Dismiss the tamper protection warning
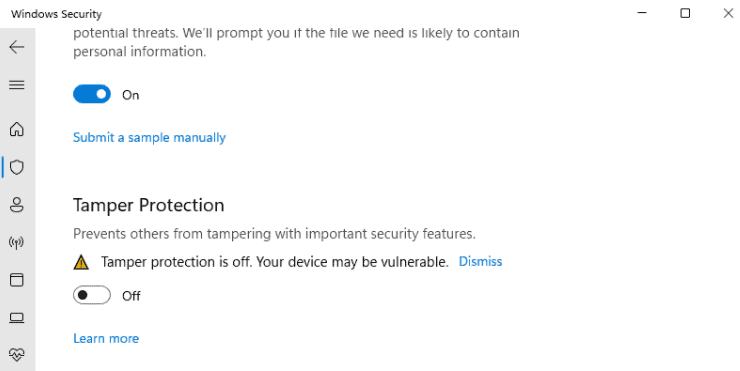The width and height of the screenshot is (740, 371). (x=480, y=261)
